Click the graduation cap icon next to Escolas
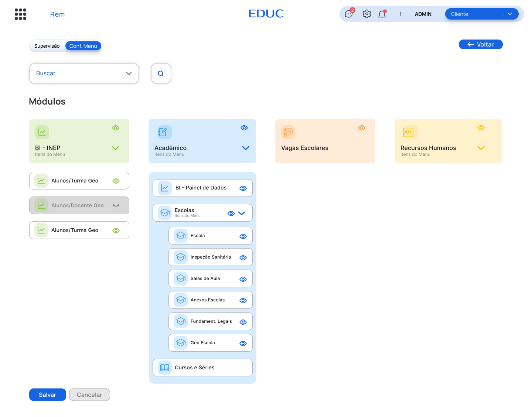Viewport: 532px width, 417px height. pyautogui.click(x=164, y=212)
